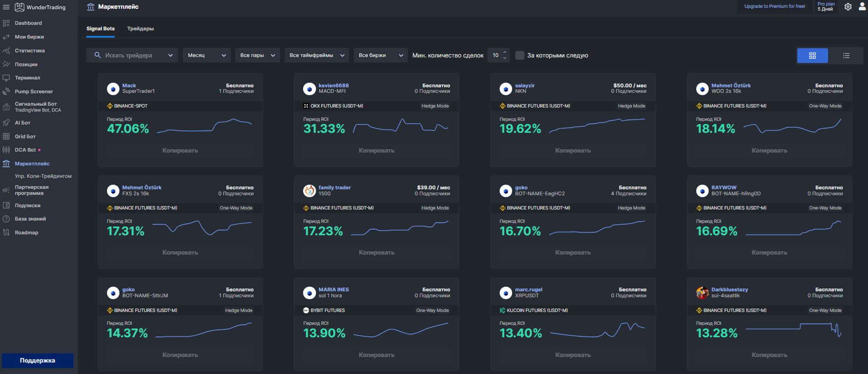Click the ROI chart on Mack card
This screenshot has height=374, width=868.
point(204,126)
